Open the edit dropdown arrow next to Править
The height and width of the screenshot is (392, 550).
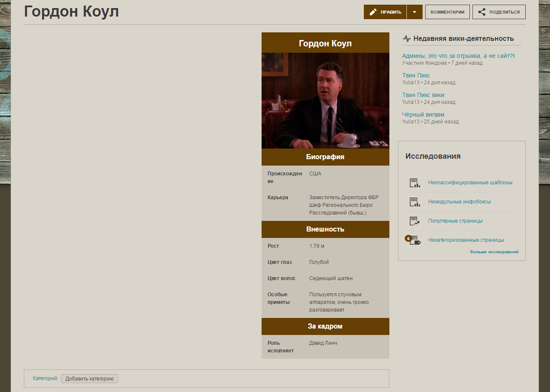pos(415,12)
